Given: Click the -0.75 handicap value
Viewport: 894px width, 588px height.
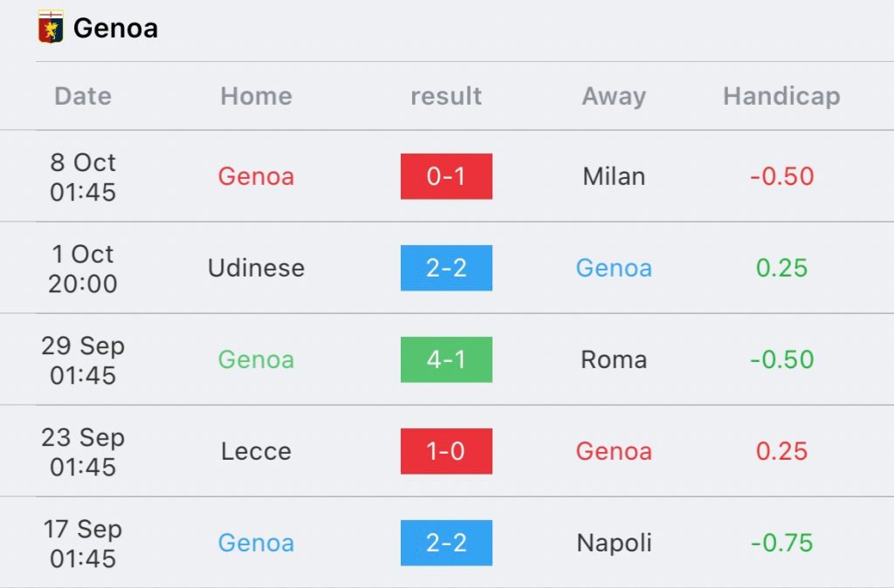Looking at the screenshot, I should click(781, 543).
